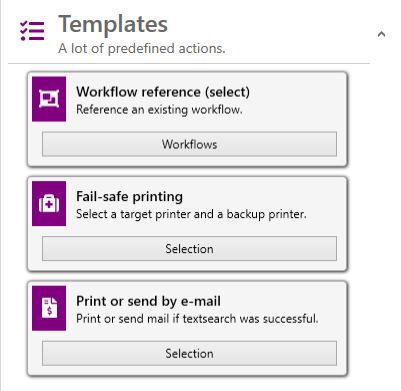Screen dimensions: 401x391
Task: Click the Fail-safe printing first-aid kit icon
Action: [49, 203]
